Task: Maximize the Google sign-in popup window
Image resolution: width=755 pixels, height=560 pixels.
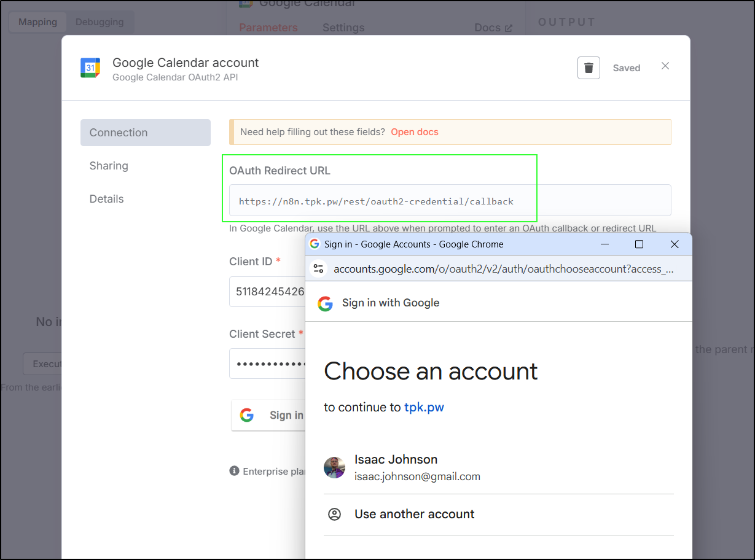Action: (x=639, y=244)
